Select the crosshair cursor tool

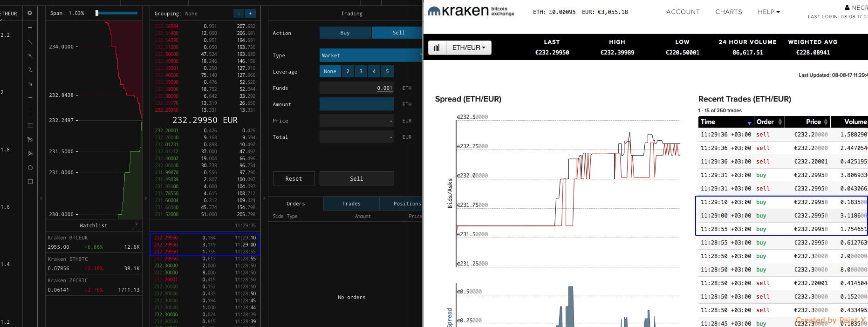tap(30, 28)
